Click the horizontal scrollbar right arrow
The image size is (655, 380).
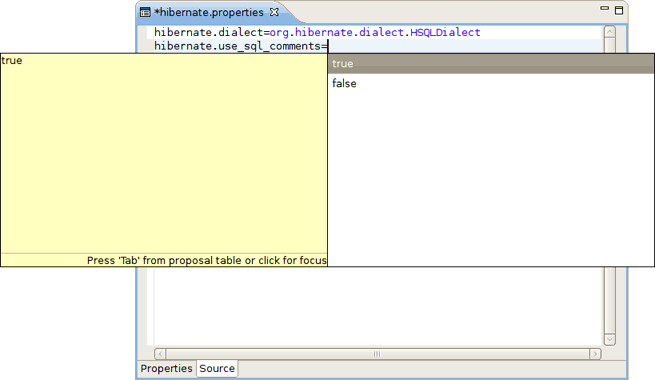click(x=595, y=354)
